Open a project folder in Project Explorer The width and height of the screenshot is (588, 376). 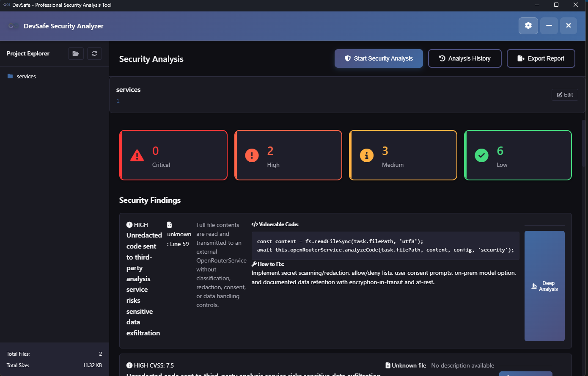[76, 53]
